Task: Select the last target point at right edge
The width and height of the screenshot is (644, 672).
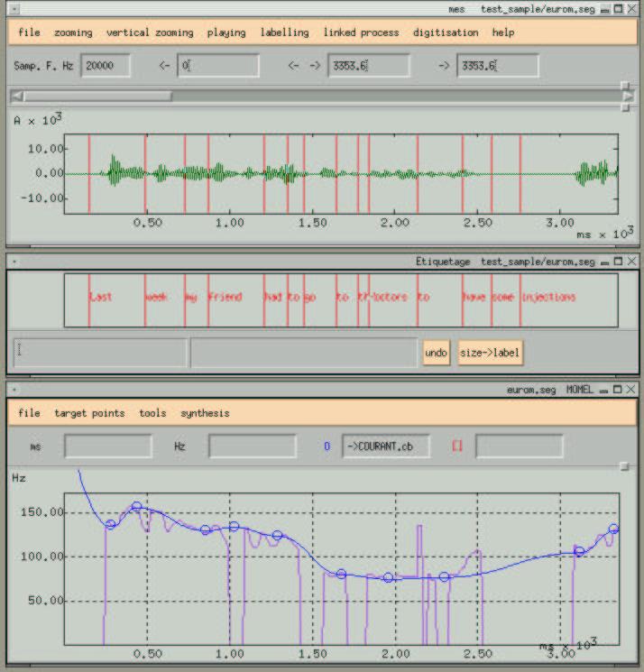Action: [x=613, y=529]
